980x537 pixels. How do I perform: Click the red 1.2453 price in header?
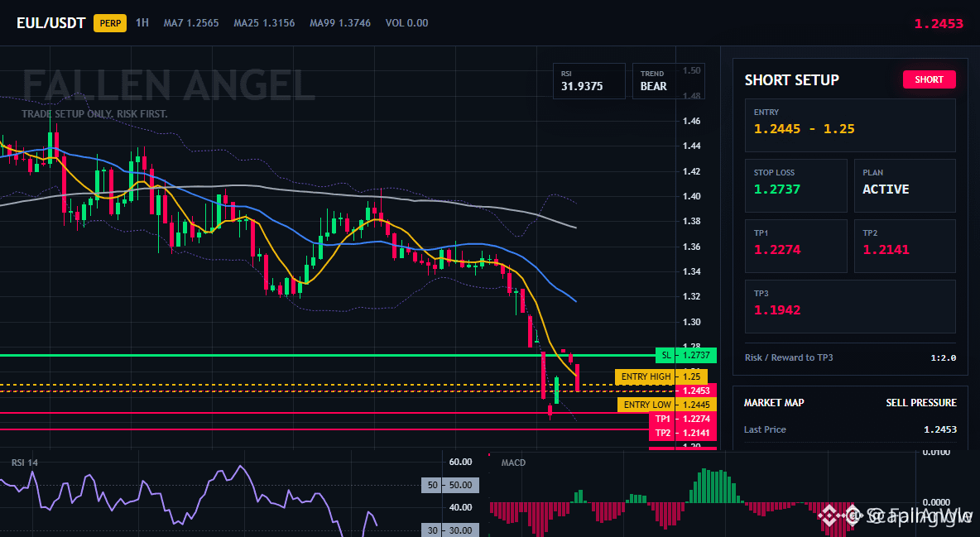click(938, 24)
